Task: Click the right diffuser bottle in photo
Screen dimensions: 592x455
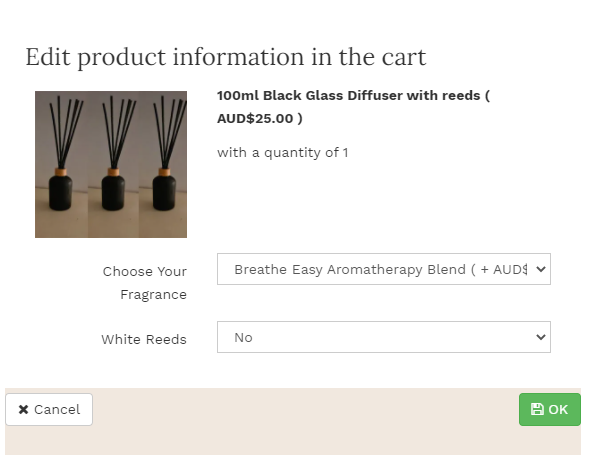Action: (x=164, y=189)
